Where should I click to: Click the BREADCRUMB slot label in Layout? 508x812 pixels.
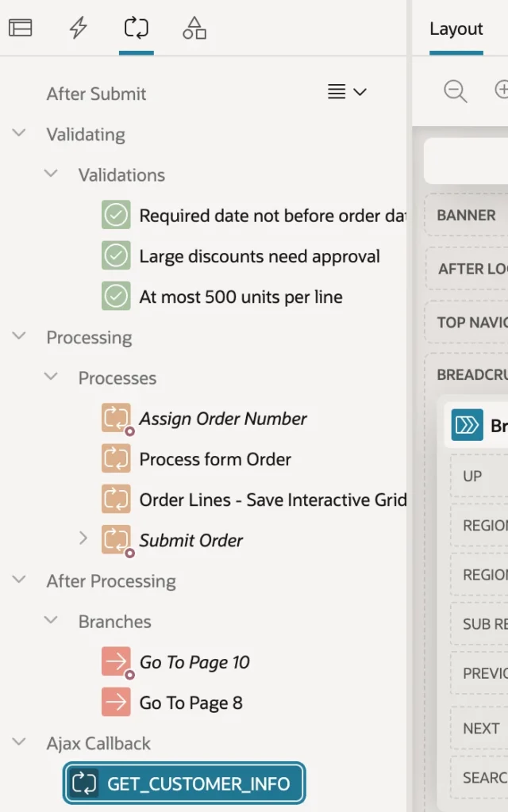472,374
